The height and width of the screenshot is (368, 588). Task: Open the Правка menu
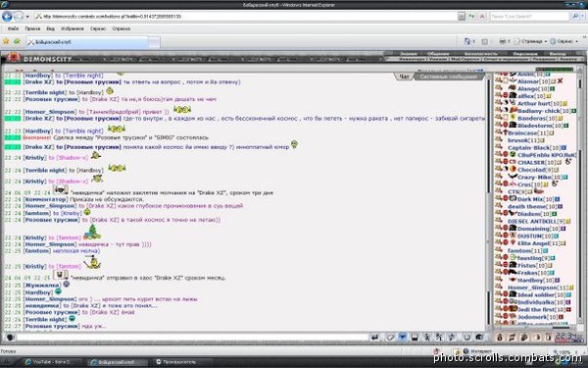32,28
